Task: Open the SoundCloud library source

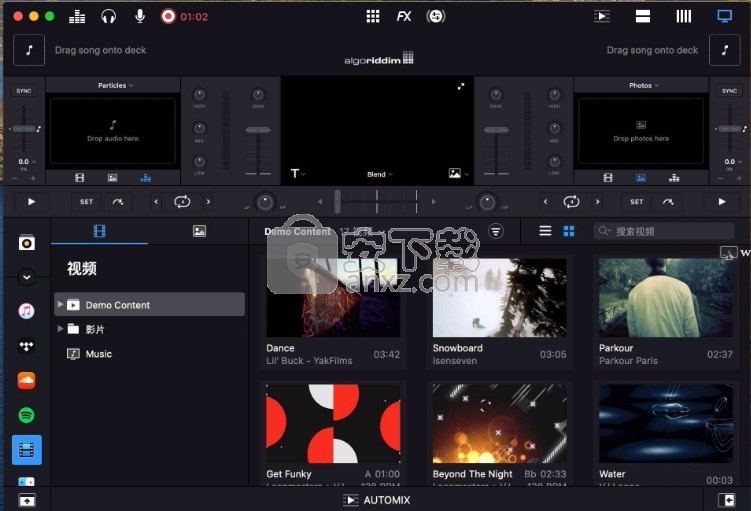Action: pos(27,380)
